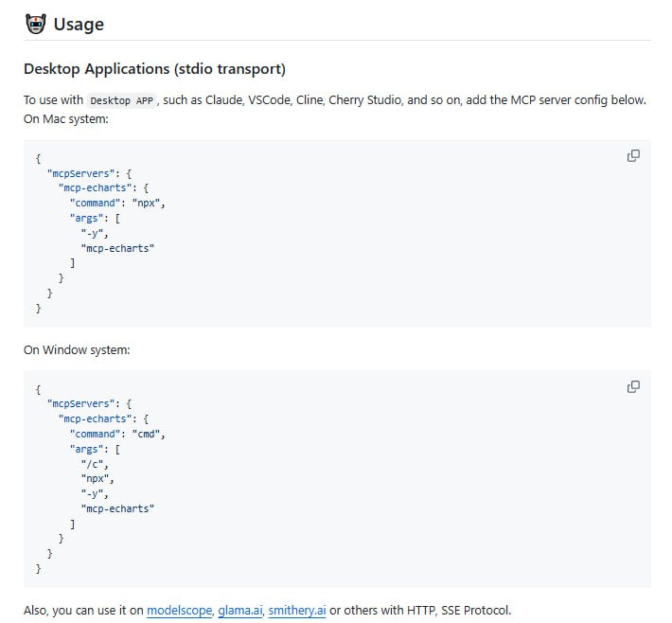The image size is (672, 623).
Task: Copy the Mac system MCP config code
Action: 633,156
